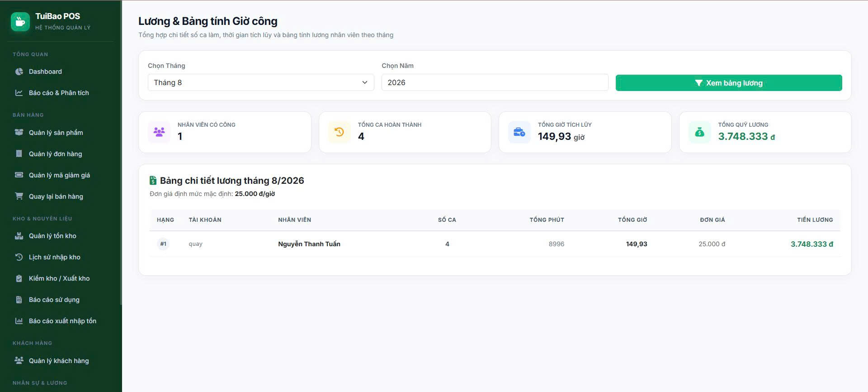This screenshot has width=868, height=392.
Task: Click the account name quay in the table
Action: click(195, 244)
